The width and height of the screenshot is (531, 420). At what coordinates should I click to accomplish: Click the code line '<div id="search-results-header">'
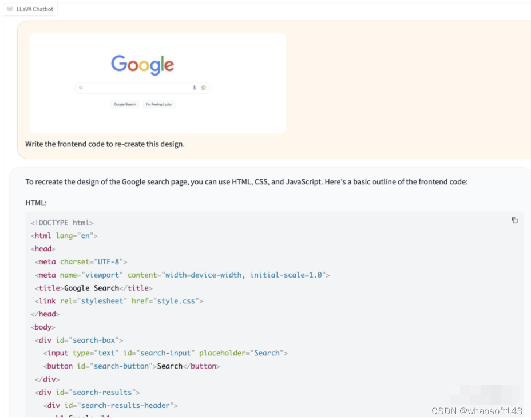tap(110, 406)
